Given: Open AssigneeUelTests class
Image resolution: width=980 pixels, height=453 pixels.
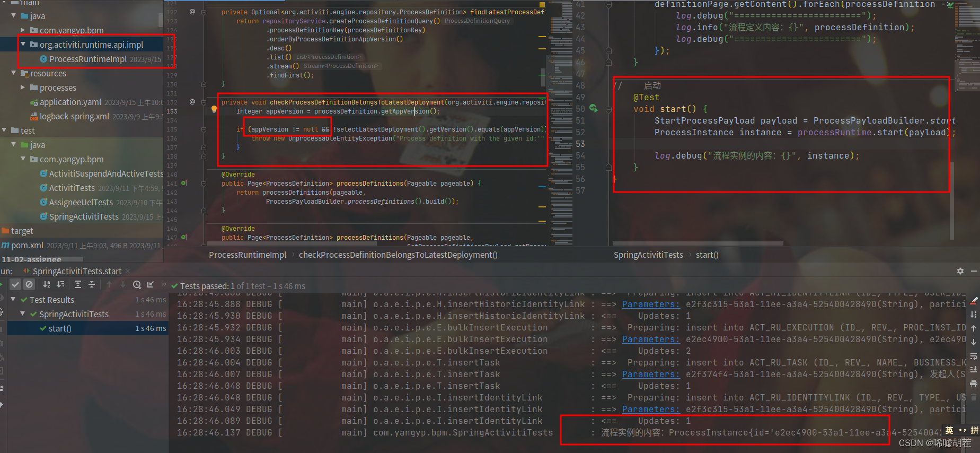Looking at the screenshot, I should (x=81, y=202).
